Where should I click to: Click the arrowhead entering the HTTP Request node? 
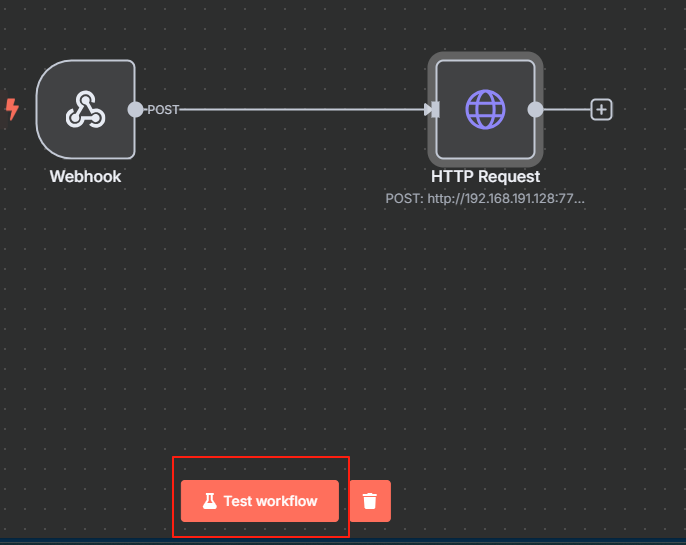coord(425,110)
